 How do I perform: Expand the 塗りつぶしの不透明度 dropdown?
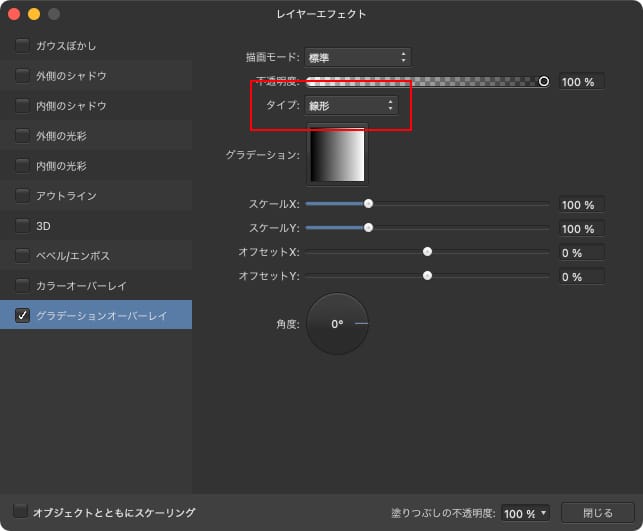[525, 513]
